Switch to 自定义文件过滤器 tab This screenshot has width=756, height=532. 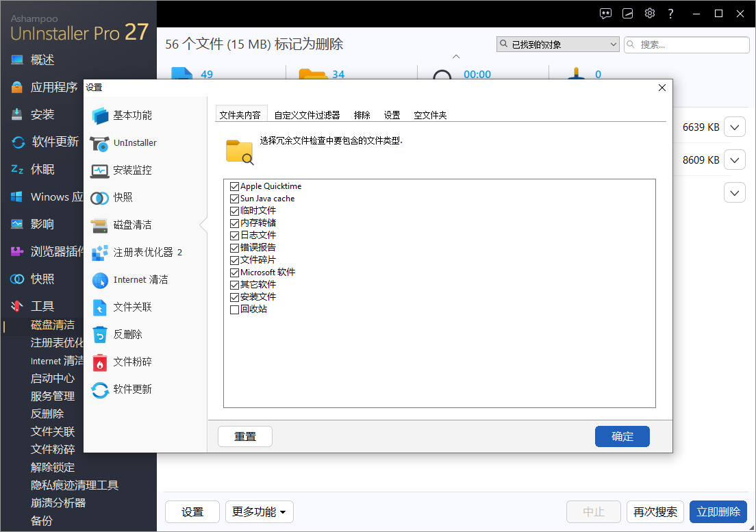point(307,115)
